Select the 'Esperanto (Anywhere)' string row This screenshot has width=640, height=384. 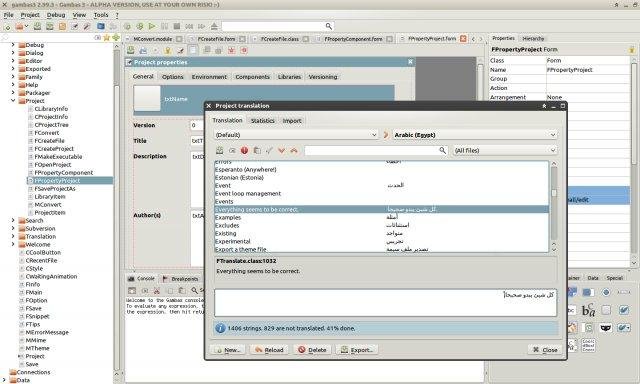381,169
